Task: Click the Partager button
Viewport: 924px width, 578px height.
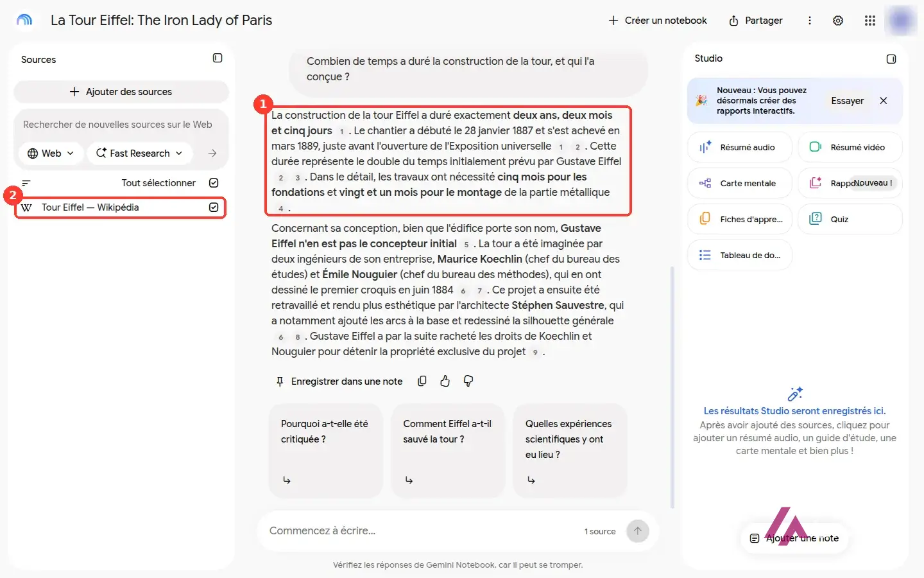Action: tap(756, 21)
